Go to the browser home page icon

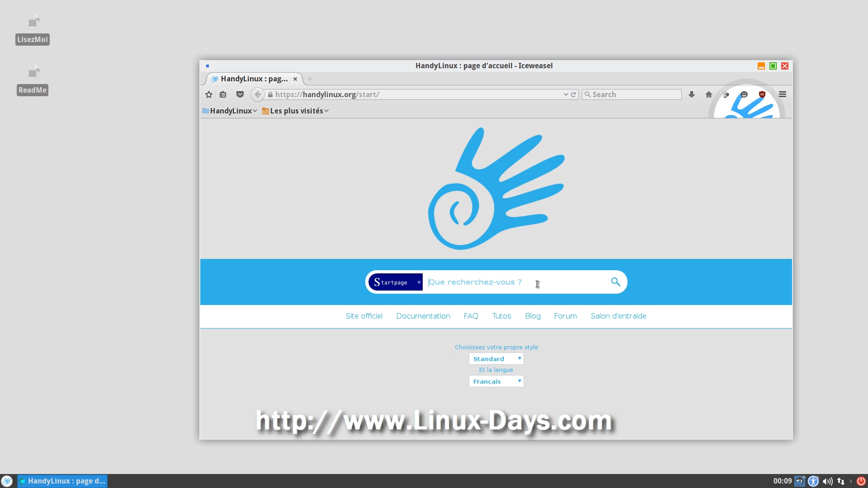(708, 94)
